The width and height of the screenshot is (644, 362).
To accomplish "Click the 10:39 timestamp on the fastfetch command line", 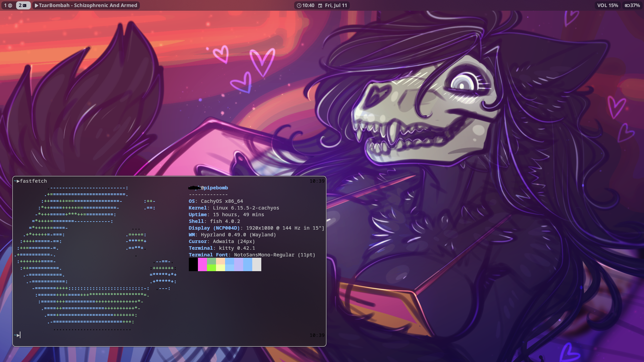I will point(317,181).
